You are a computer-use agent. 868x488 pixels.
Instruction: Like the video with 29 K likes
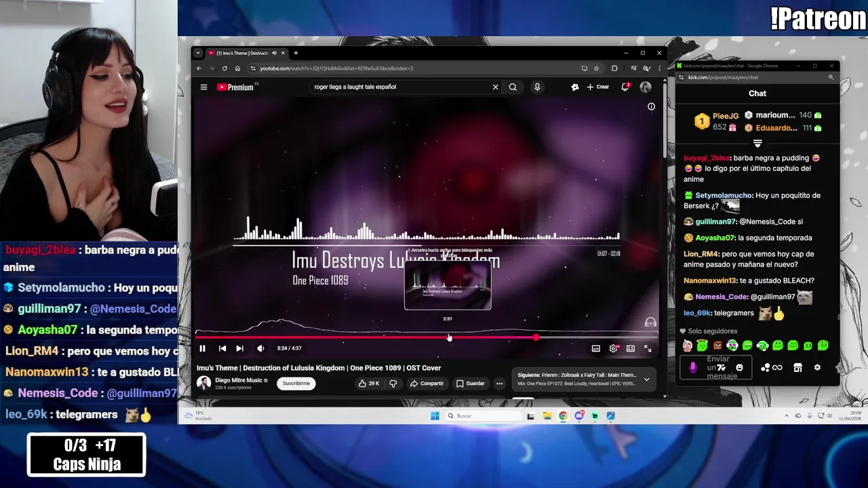[369, 384]
